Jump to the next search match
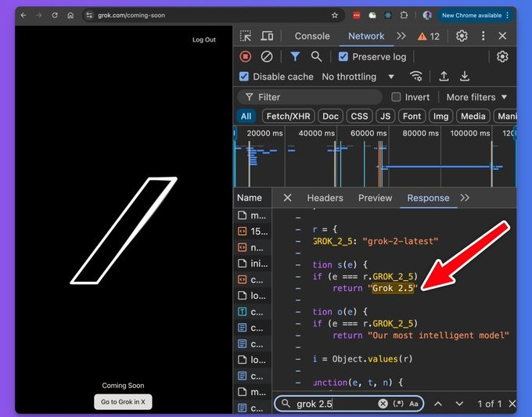Viewport: 532px width, 417px height. [459, 404]
